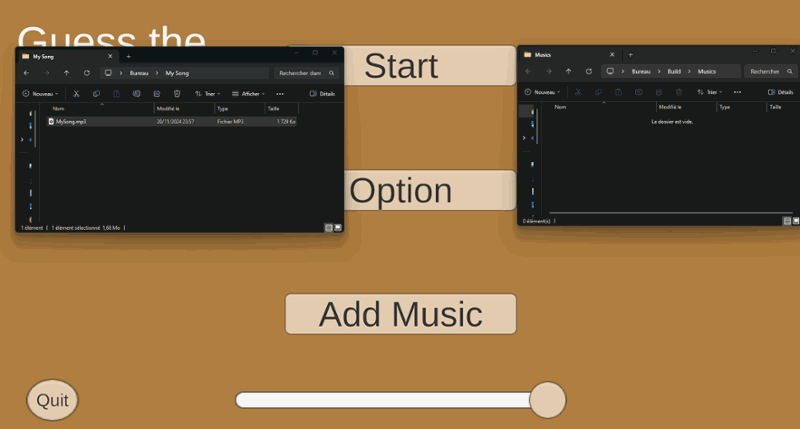
Task: Click the Delete trash icon in My Song window
Action: coord(177,94)
